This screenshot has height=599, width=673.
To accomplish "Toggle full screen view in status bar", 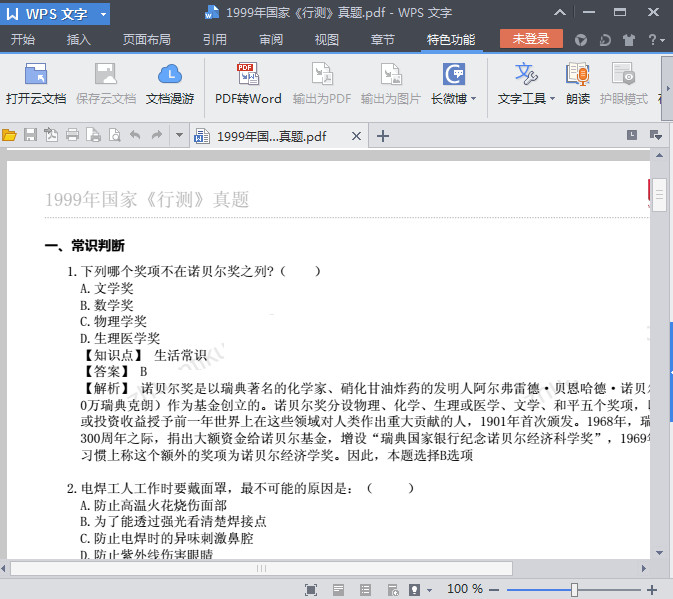I will [x=311, y=590].
